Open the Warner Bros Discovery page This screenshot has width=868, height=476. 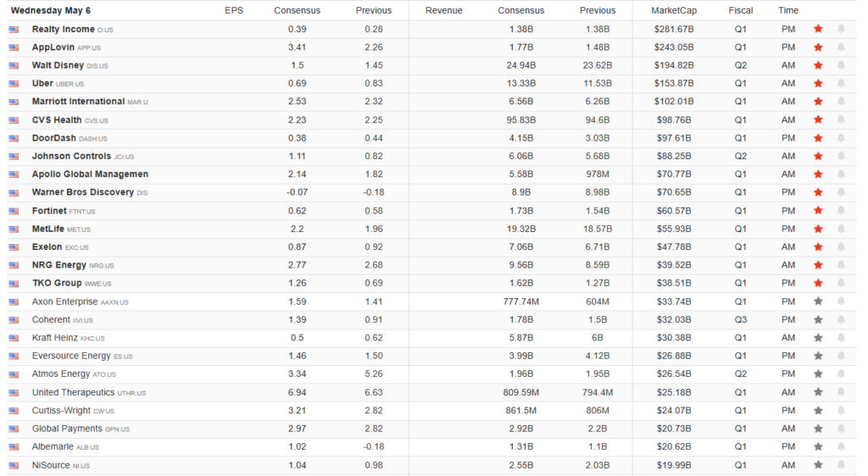pyautogui.click(x=83, y=192)
